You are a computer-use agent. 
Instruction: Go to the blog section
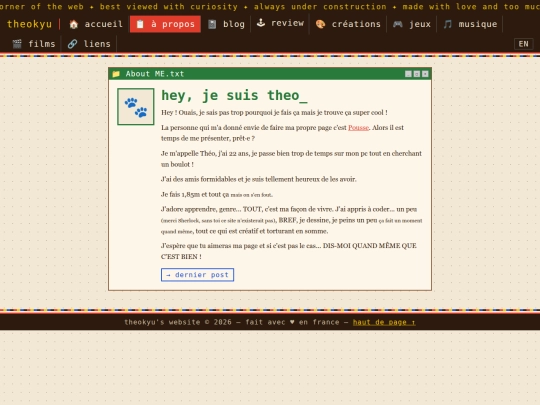pos(226,24)
